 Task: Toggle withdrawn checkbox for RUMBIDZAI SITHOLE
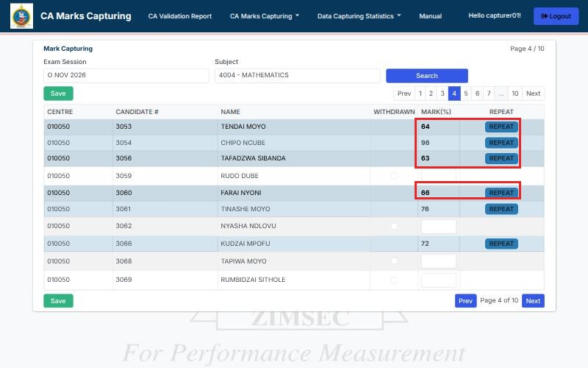coord(394,280)
